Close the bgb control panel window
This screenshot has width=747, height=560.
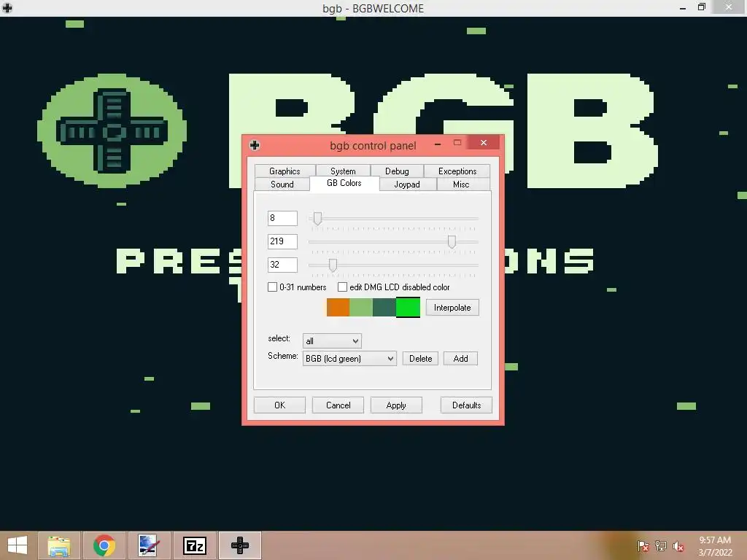[484, 143]
